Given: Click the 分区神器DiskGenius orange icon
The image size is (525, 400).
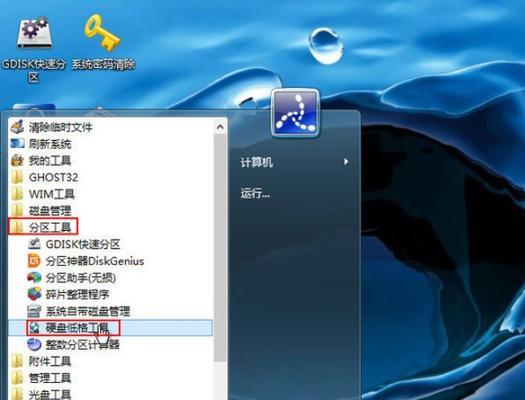Looking at the screenshot, I should click(x=34, y=261).
